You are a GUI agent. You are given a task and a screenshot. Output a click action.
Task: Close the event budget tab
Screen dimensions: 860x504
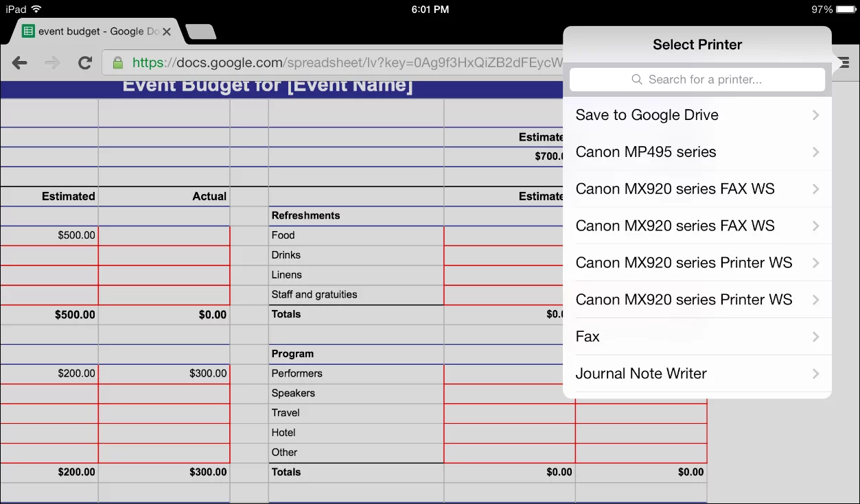166,31
